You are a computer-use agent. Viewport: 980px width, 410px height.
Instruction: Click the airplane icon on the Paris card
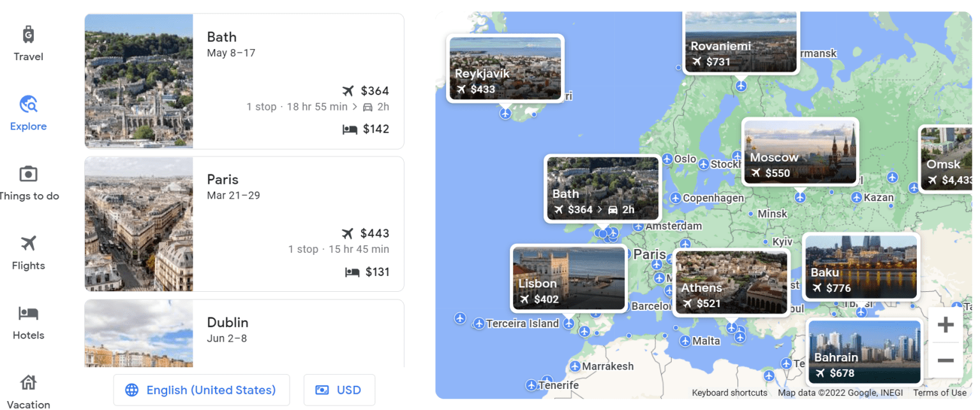point(348,232)
